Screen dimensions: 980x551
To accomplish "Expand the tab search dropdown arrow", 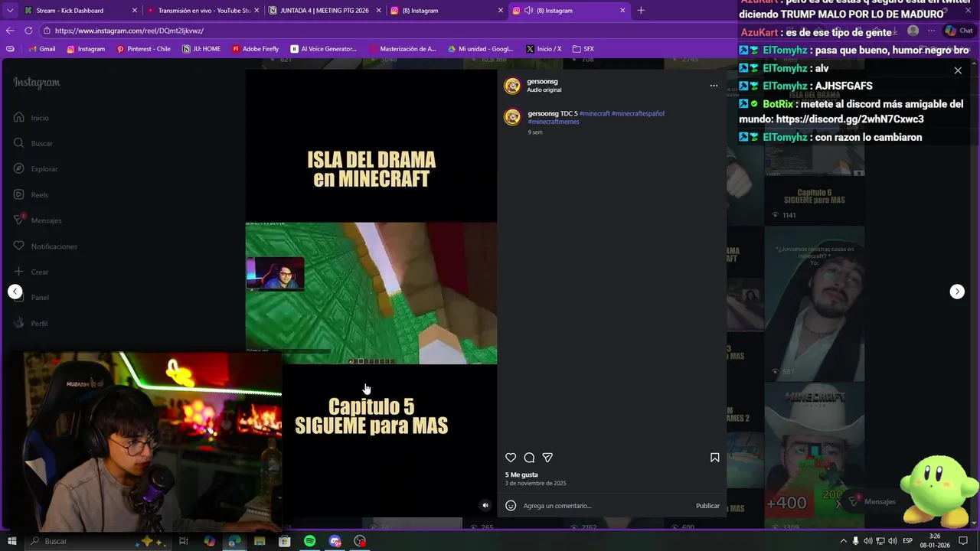I will pyautogui.click(x=10, y=11).
